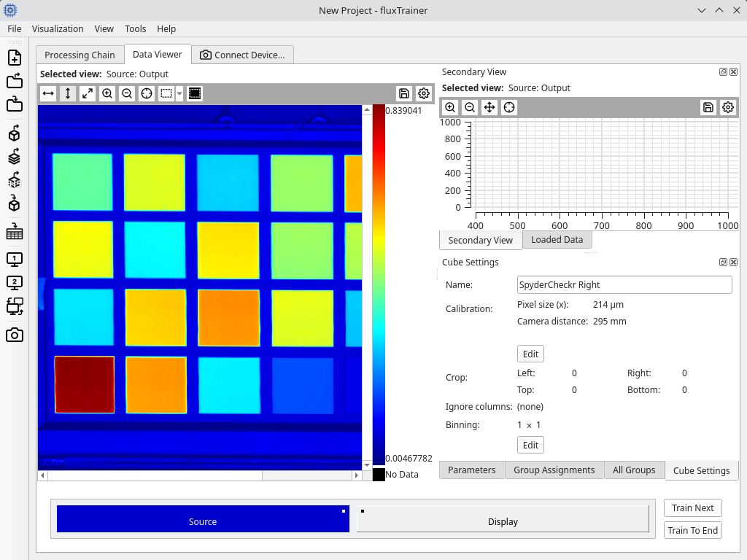Click the Train Next button

(x=693, y=507)
